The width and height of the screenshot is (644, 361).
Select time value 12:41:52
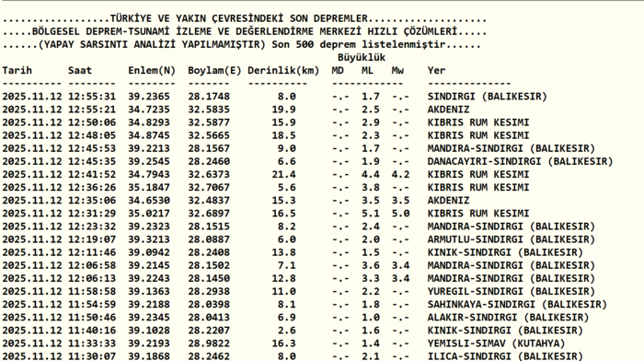tap(92, 174)
